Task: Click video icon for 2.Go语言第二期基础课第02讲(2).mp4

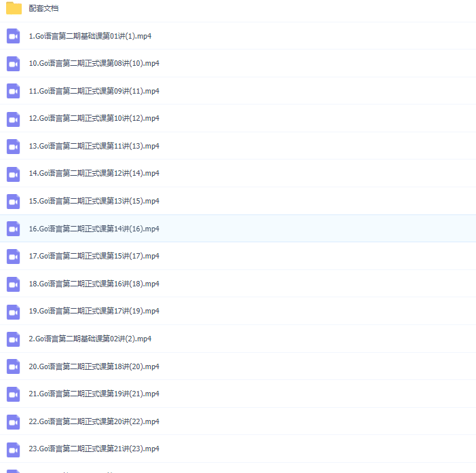Action: click(x=14, y=339)
